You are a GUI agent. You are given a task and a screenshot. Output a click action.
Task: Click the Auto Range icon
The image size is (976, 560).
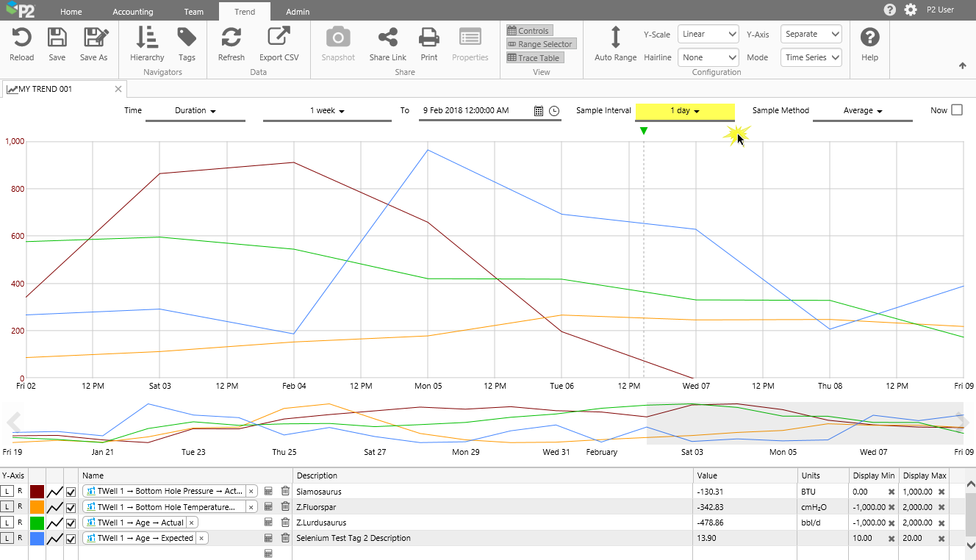[615, 37]
